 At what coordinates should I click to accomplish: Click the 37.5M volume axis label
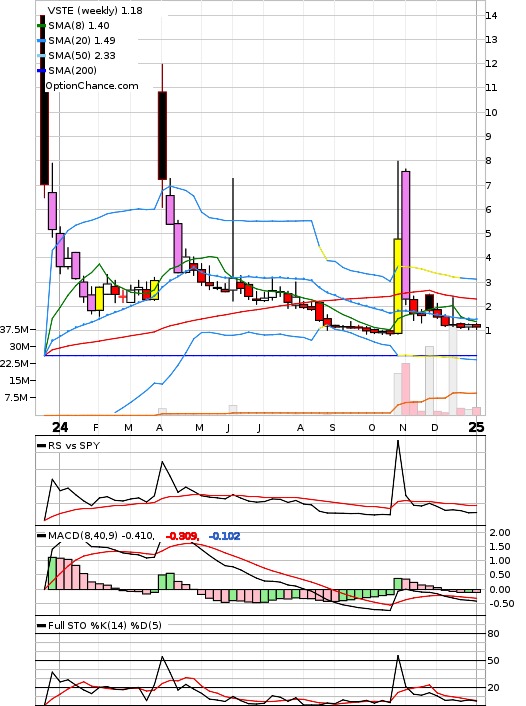[15, 330]
